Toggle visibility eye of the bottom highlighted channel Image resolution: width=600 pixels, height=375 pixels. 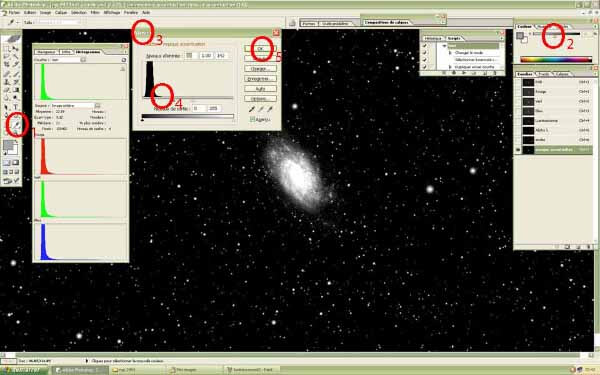pyautogui.click(x=518, y=150)
